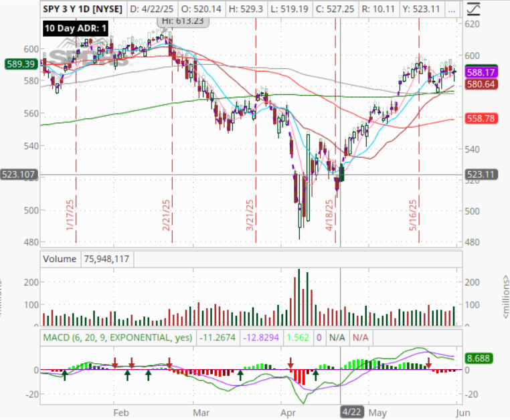The width and height of the screenshot is (510, 420).
Task: Click the 'H: 529.3' high value
Action: coord(246,9)
